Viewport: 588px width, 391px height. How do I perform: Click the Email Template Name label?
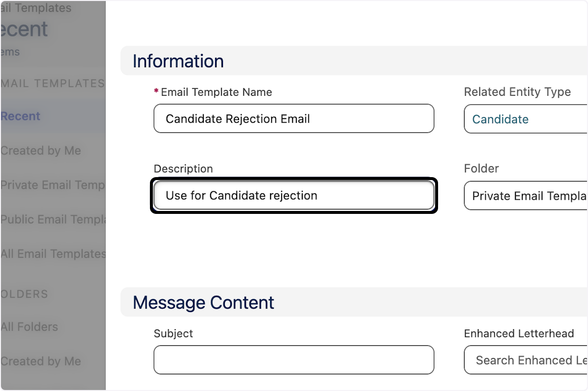tap(216, 92)
